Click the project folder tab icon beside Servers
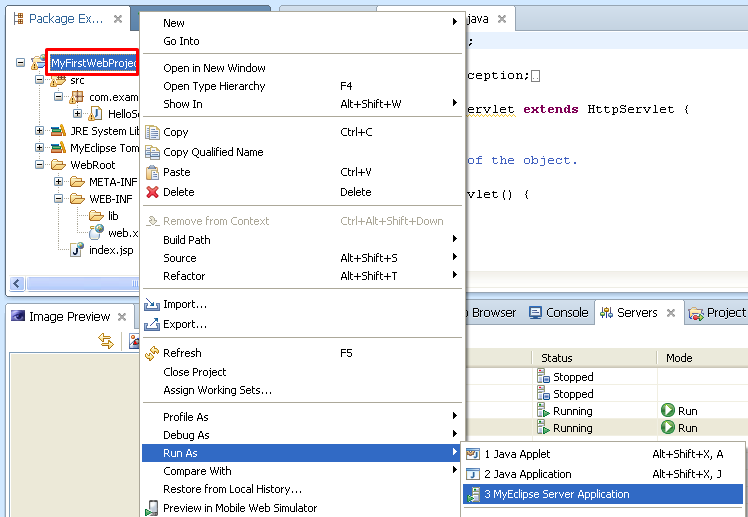 [696, 313]
